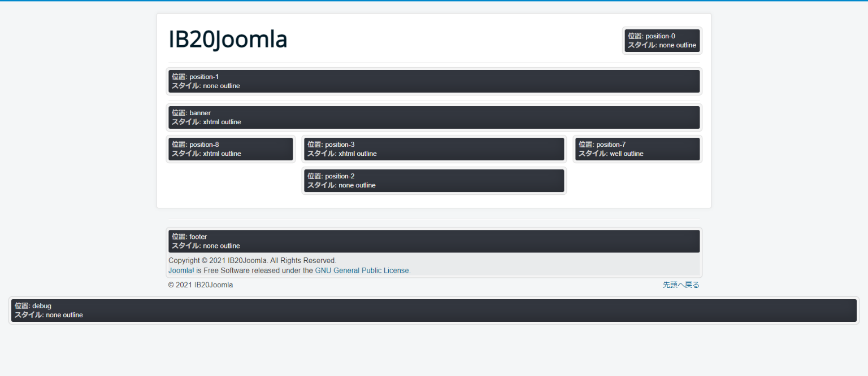
Task: Open the GNU General Public License link
Action: [x=362, y=270]
